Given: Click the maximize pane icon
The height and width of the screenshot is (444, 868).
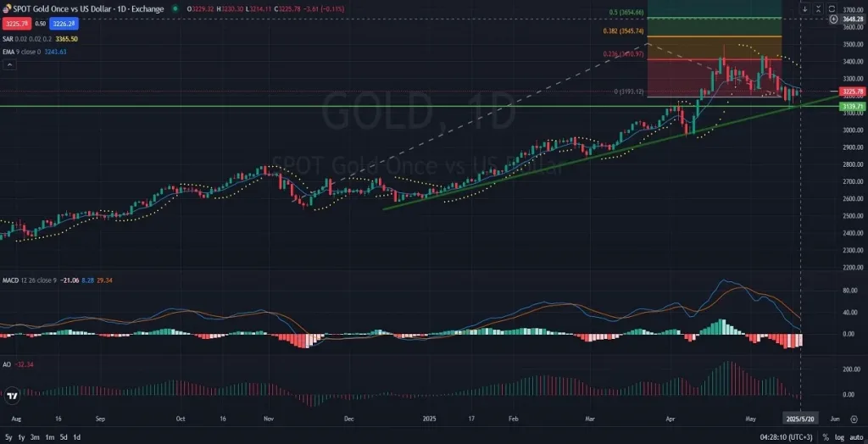Looking at the screenshot, I should pyautogui.click(x=832, y=8).
